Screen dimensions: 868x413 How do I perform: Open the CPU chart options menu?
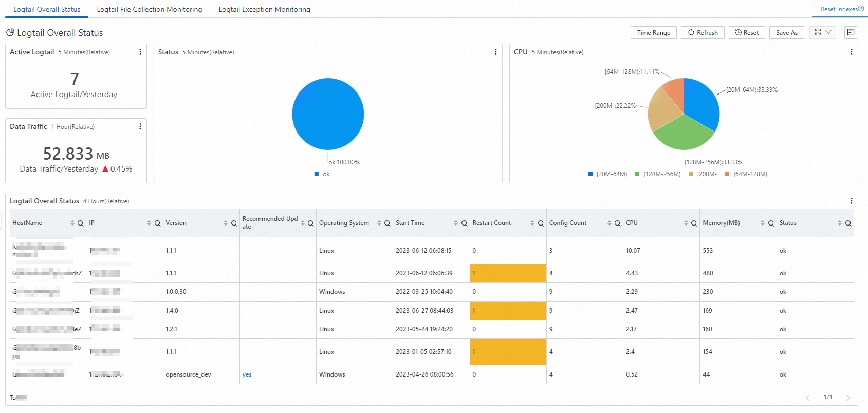coord(851,52)
